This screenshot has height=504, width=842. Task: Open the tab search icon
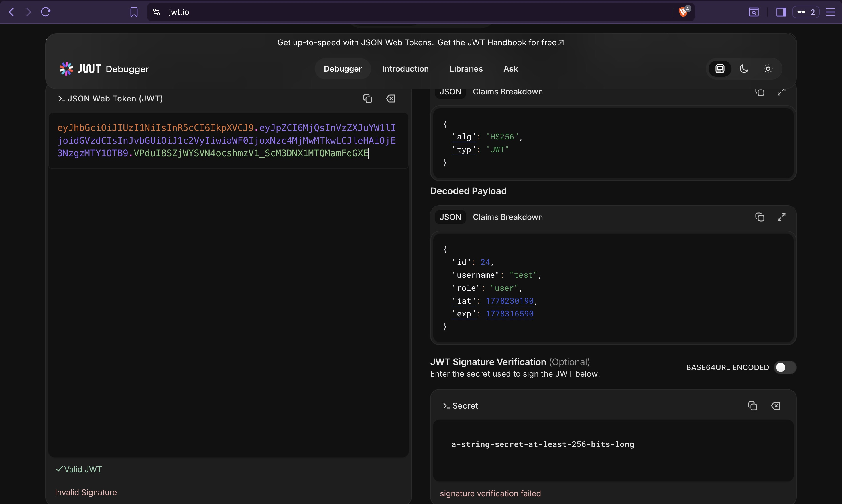pyautogui.click(x=754, y=12)
